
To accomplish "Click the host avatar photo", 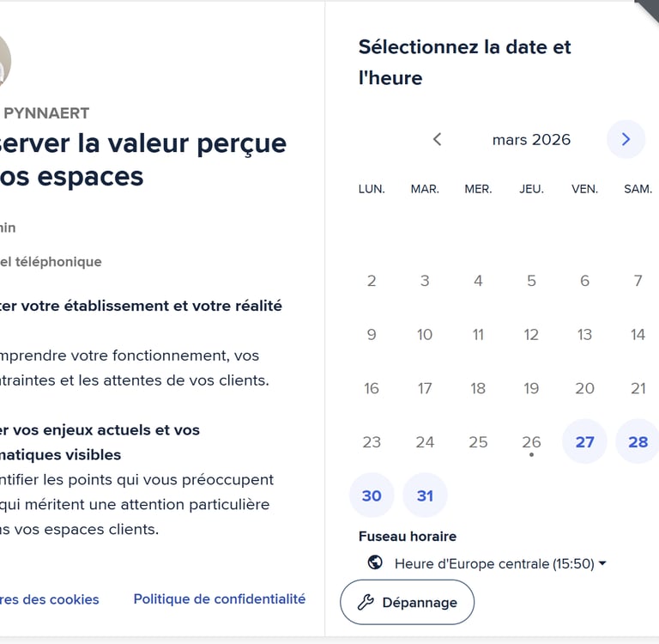I will (4, 61).
